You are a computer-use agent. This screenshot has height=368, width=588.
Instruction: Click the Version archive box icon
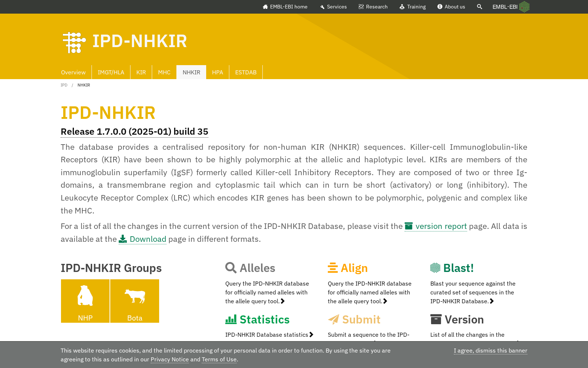[436, 319]
